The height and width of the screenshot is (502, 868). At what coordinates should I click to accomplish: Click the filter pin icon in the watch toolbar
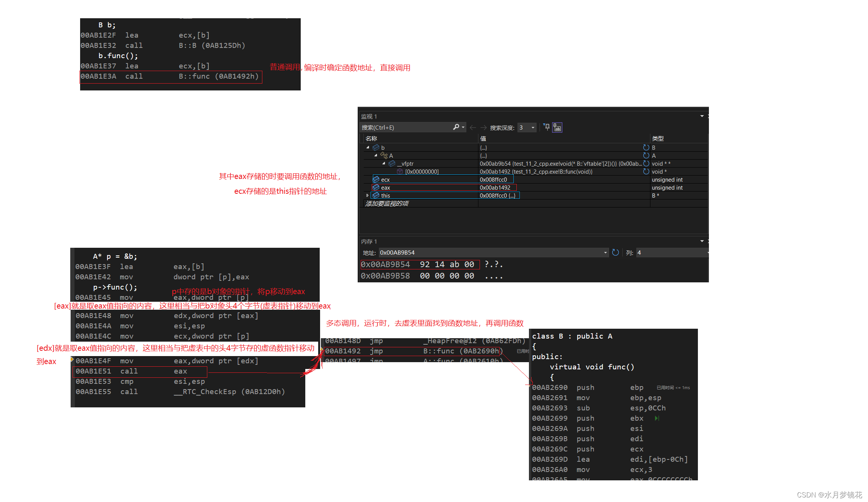[x=546, y=127]
